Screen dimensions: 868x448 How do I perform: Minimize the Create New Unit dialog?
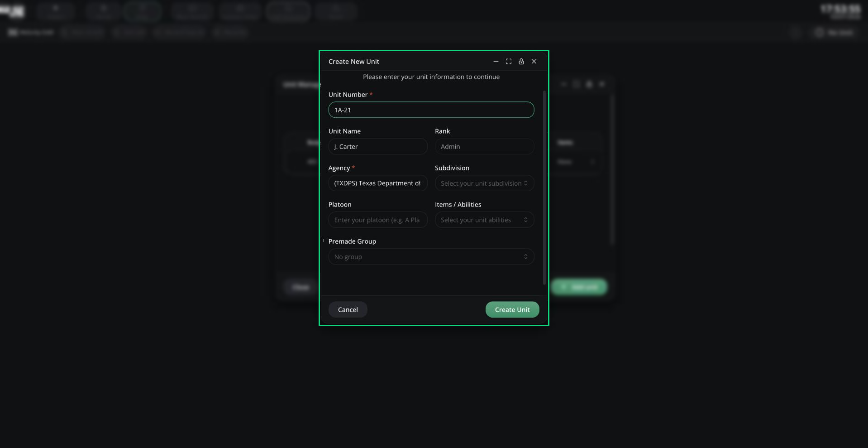(496, 62)
